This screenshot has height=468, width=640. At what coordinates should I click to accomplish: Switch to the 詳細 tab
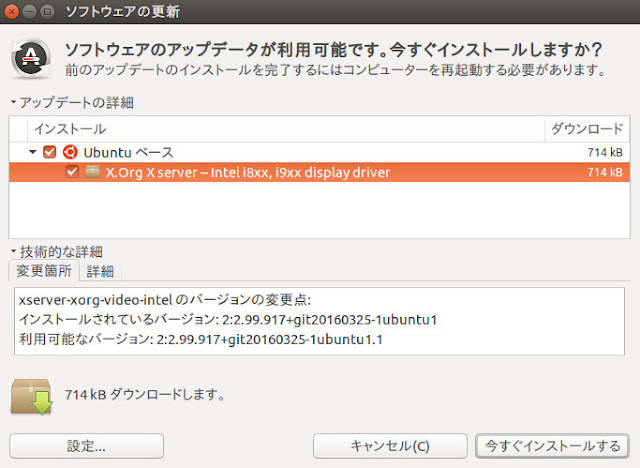click(x=100, y=271)
